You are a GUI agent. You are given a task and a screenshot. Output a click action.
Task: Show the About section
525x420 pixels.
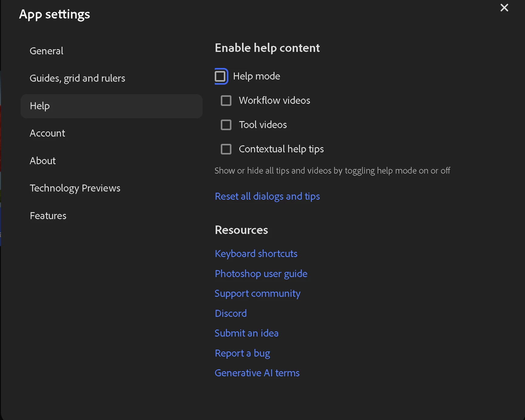click(43, 161)
